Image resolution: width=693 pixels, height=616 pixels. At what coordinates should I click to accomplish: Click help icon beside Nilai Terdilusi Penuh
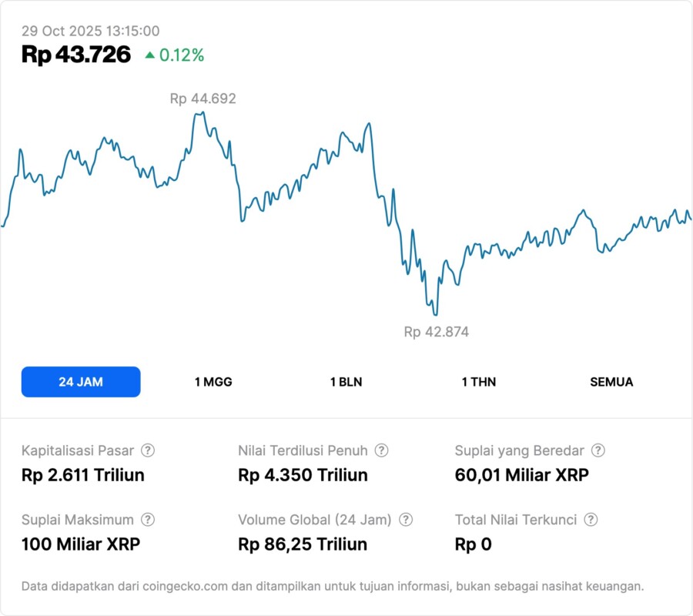381,450
